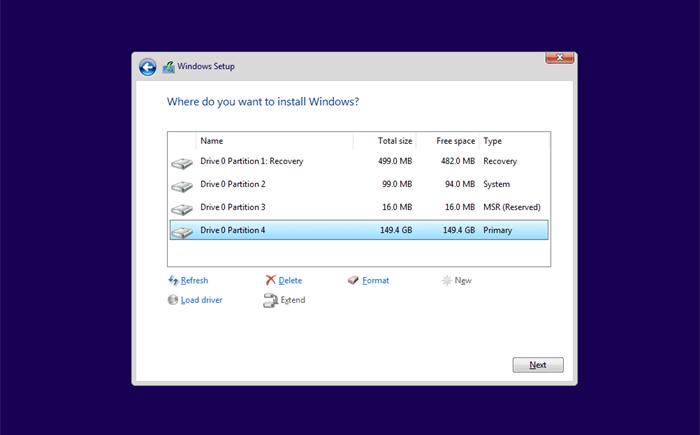Click the Format eraser icon
The height and width of the screenshot is (435, 700).
click(353, 280)
